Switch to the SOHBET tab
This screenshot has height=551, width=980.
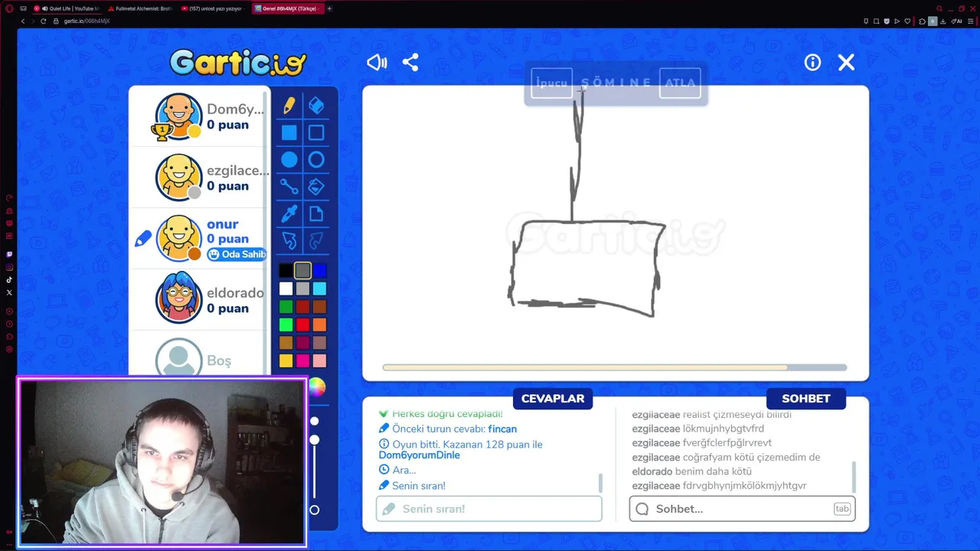(x=806, y=399)
